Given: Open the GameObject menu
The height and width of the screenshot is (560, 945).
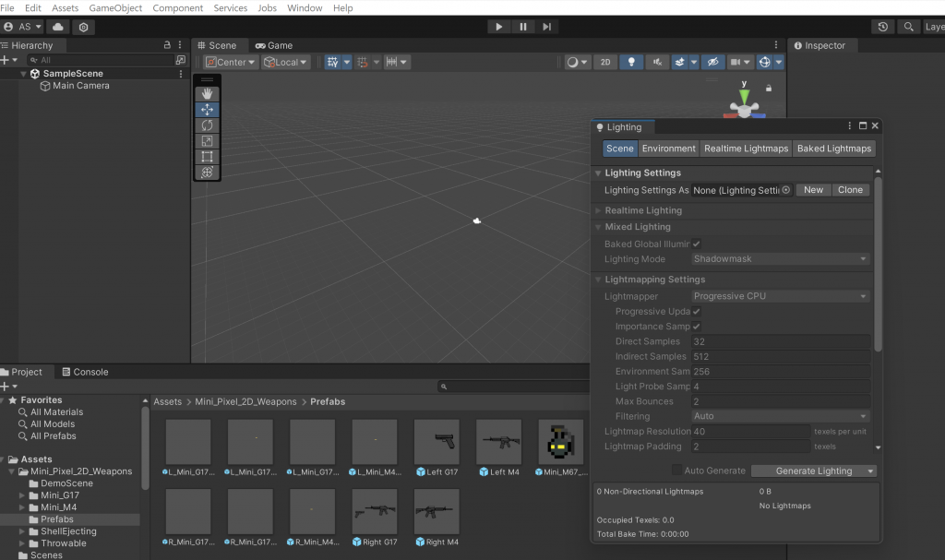Looking at the screenshot, I should pos(115,8).
